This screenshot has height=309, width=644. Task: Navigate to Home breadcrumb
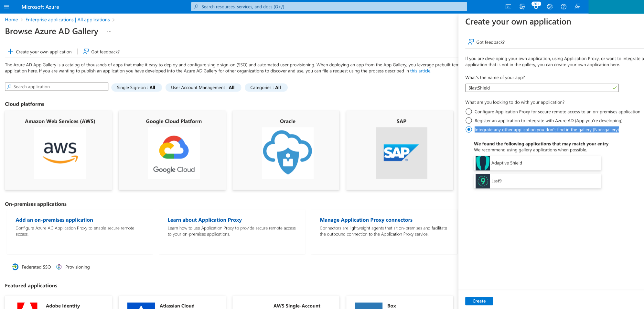click(11, 20)
